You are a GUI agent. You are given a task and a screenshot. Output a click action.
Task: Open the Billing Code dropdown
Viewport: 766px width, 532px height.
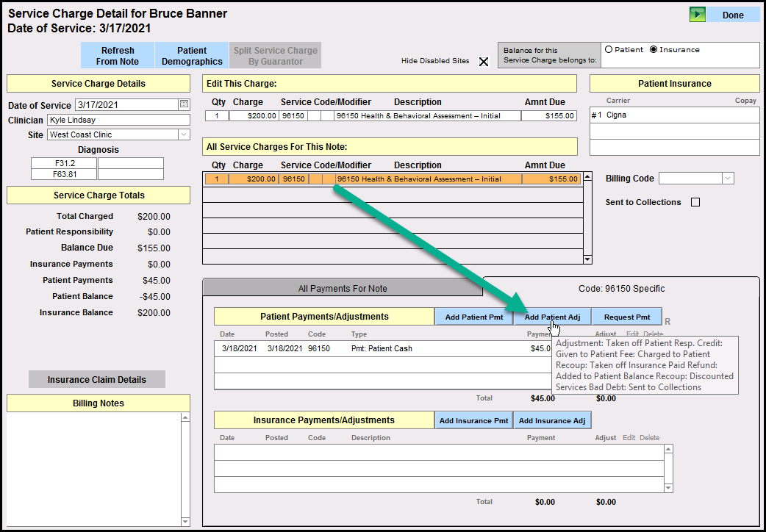click(728, 179)
